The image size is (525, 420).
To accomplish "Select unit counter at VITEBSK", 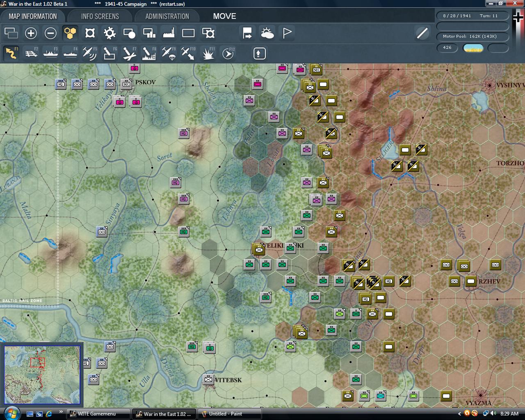I will [x=208, y=379].
